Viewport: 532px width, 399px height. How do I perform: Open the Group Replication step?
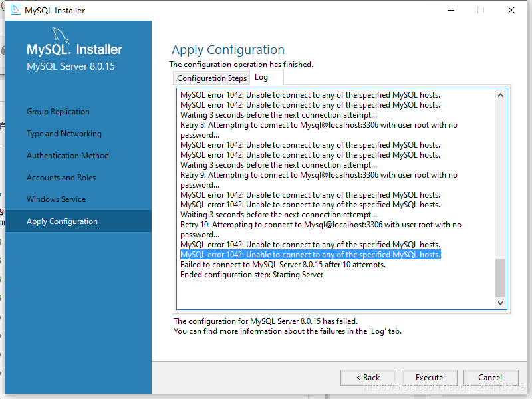coord(58,112)
